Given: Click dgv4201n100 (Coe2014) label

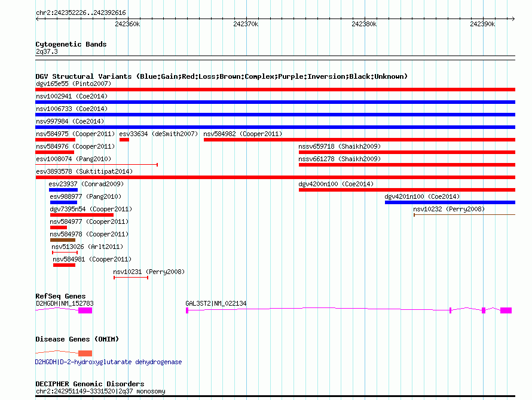Looking at the screenshot, I should tap(422, 196).
